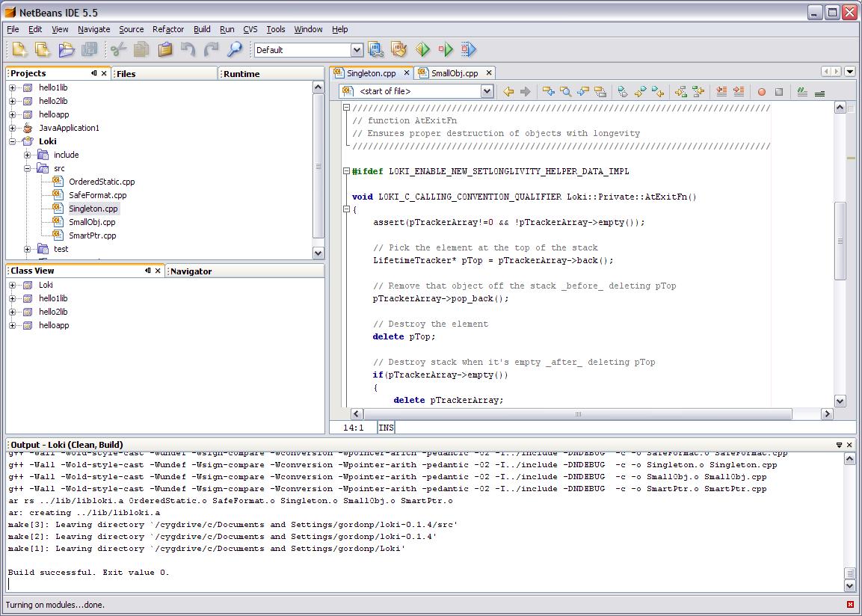Shift line left in editor toolbar
Image resolution: width=862 pixels, height=616 pixels.
tap(721, 92)
